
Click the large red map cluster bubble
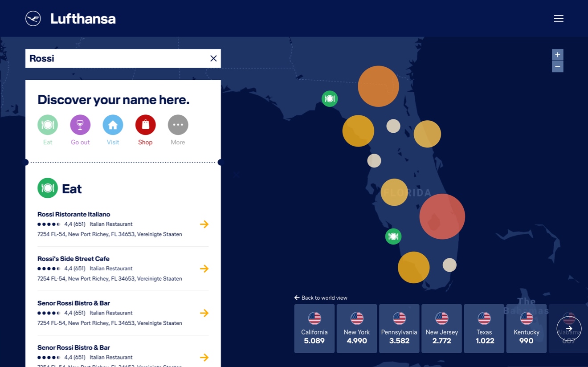point(442,216)
